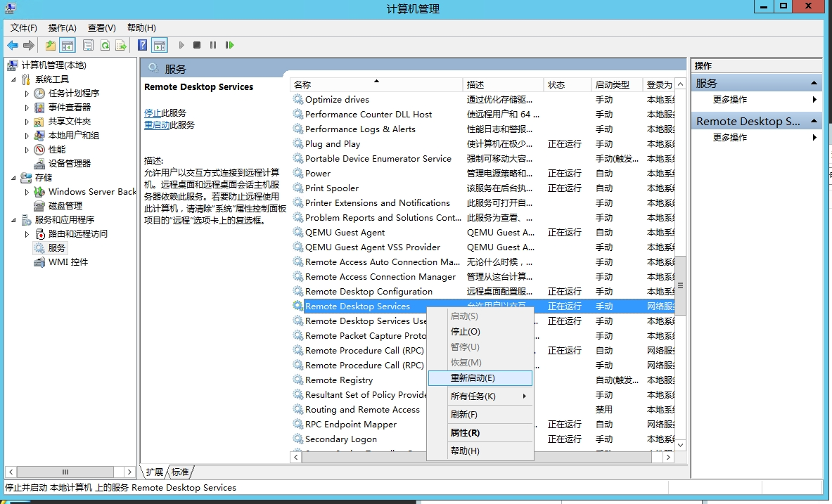Toggle the Show/Hide action pane button
This screenshot has width=832, height=504.
point(160,46)
